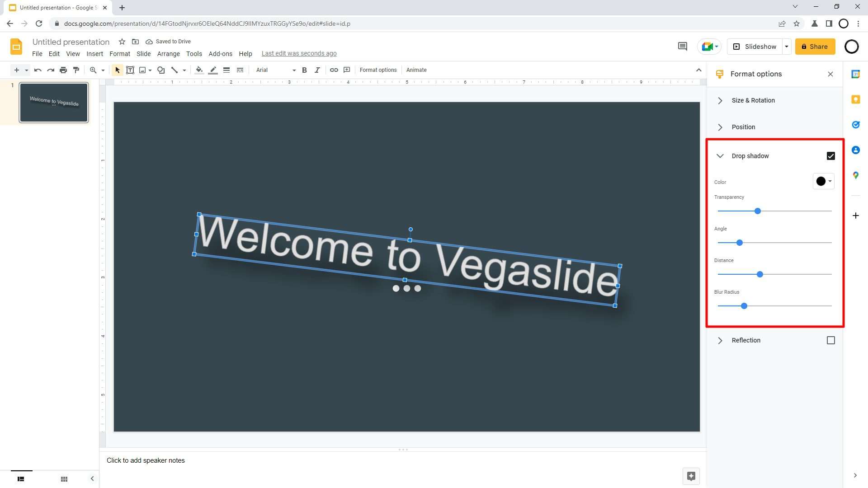Uncheck the Drop shadow checkbox
Screen dimensions: 868x488
coord(831,155)
